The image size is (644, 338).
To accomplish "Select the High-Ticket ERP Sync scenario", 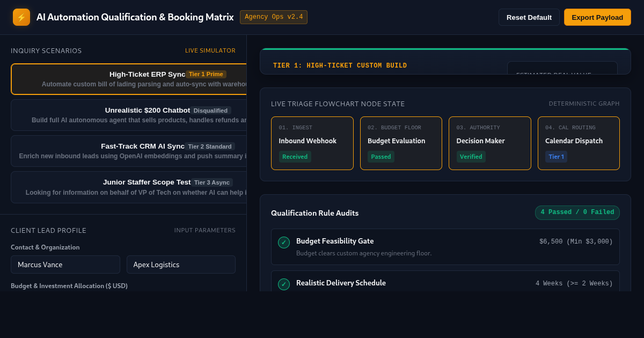I will [129, 79].
